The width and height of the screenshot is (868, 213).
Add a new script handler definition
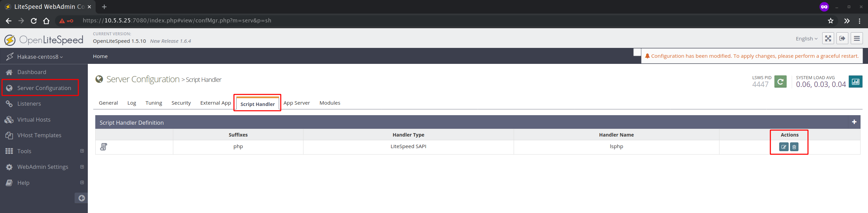point(854,122)
